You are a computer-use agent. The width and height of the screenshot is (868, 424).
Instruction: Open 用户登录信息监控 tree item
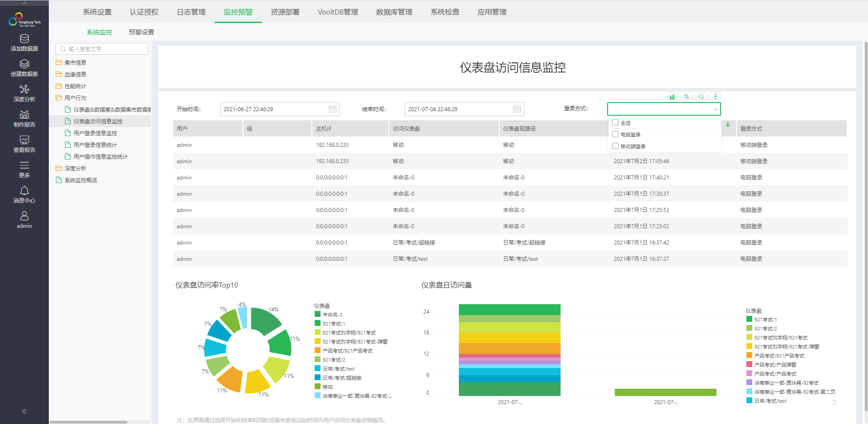click(x=95, y=133)
